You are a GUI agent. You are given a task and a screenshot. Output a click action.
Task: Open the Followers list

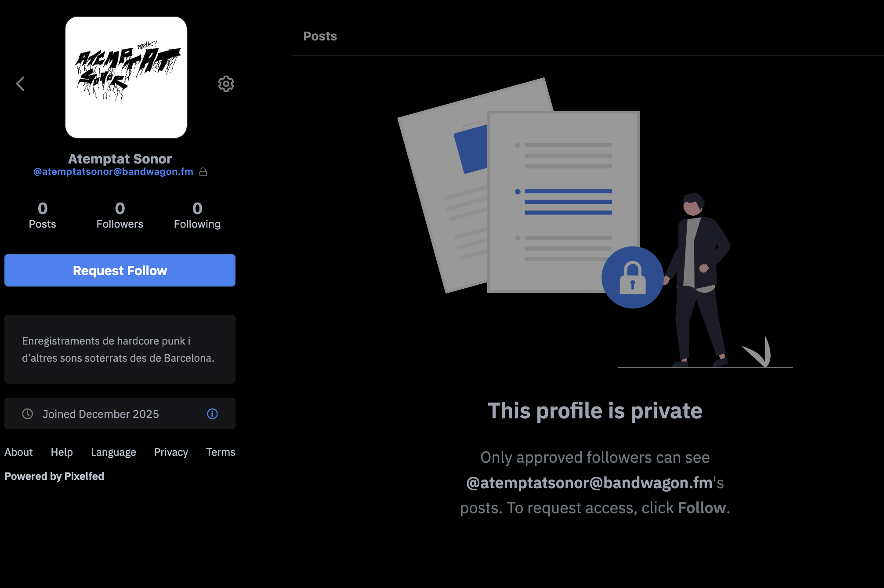pyautogui.click(x=120, y=215)
